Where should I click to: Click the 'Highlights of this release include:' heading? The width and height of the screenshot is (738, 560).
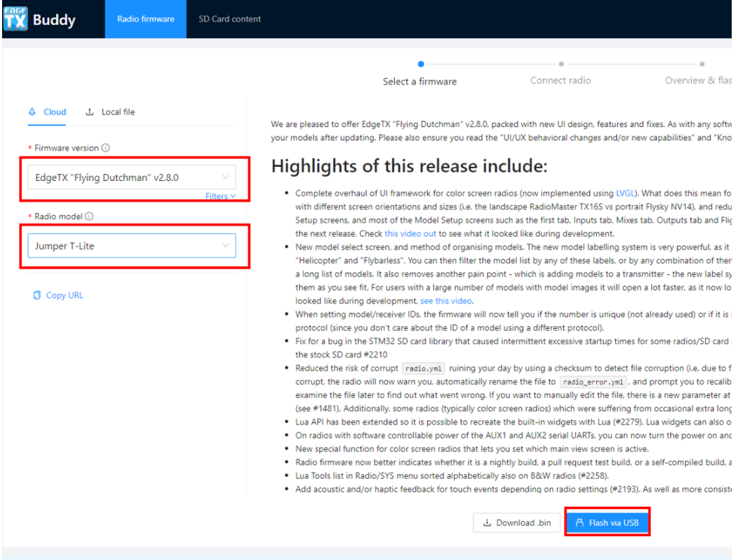point(410,166)
